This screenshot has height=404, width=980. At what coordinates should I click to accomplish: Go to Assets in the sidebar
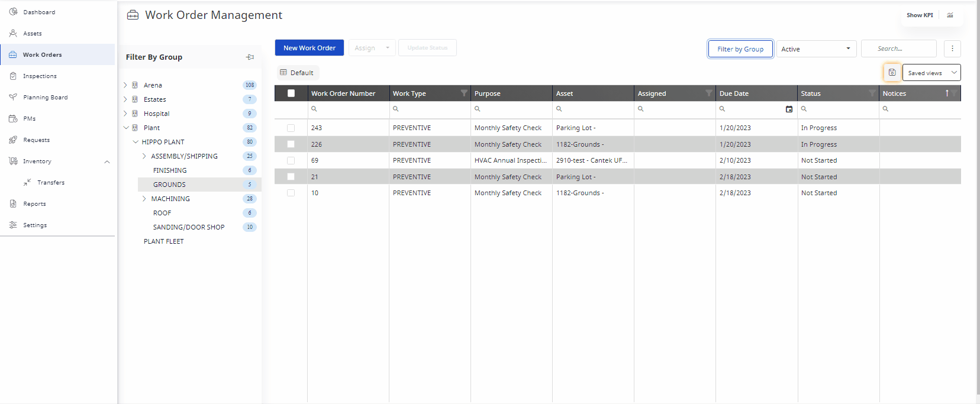pos(33,33)
